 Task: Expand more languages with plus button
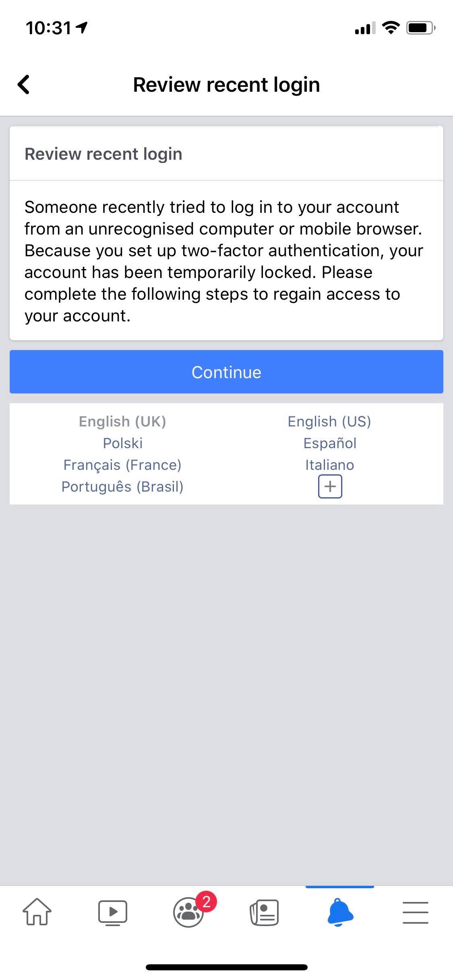(x=330, y=486)
